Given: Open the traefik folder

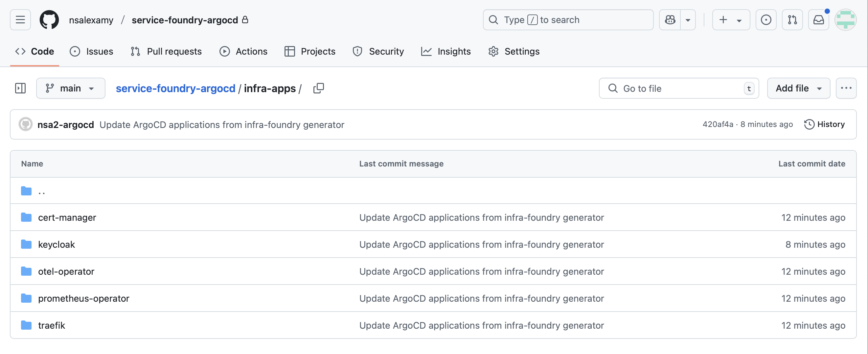Looking at the screenshot, I should 51,325.
